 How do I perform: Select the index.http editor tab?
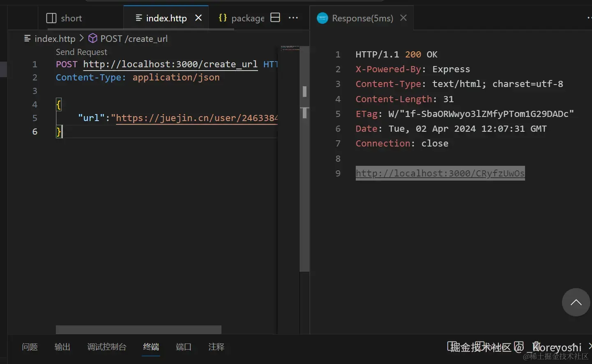(166, 18)
